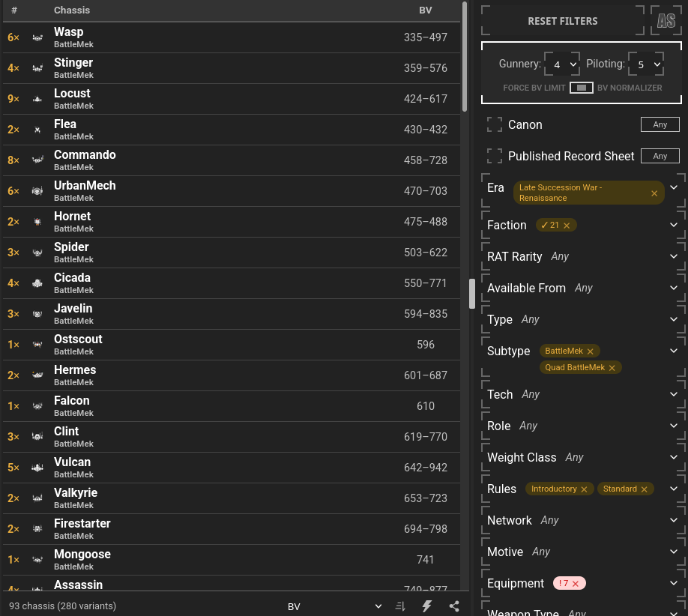Screen dimensions: 688x616
Task: Click the Spider mech icon
Action: [x=37, y=253]
